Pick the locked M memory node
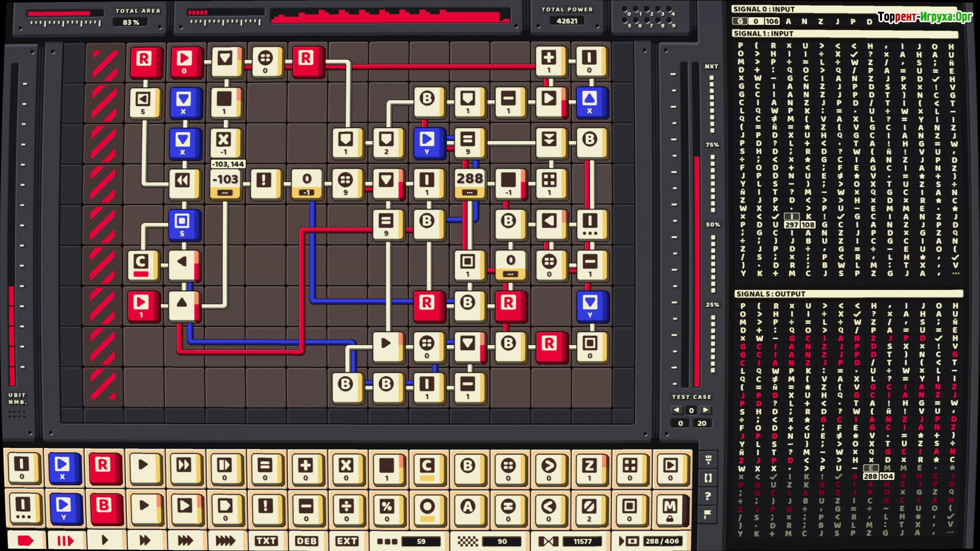The width and height of the screenshot is (980, 551). coord(670,507)
